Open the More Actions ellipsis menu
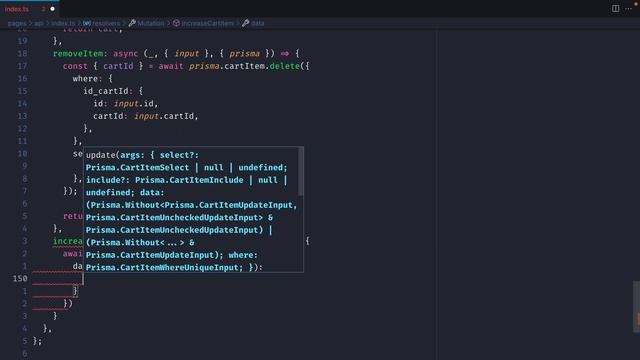Viewport: 640px width, 360px height. pyautogui.click(x=629, y=9)
